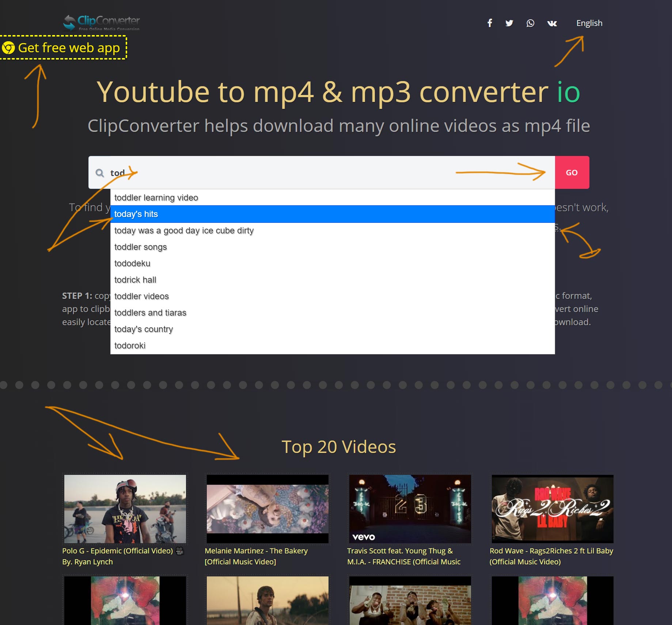Viewport: 672px width, 625px height.
Task: Open the Melanie Martinez The Bakery thumbnail
Action: click(267, 508)
